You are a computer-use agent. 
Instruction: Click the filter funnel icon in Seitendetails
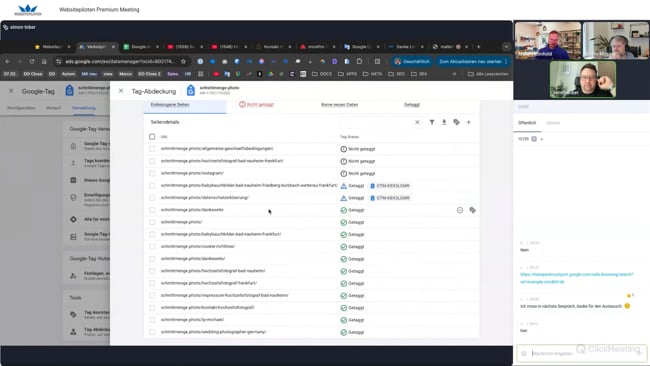432,122
